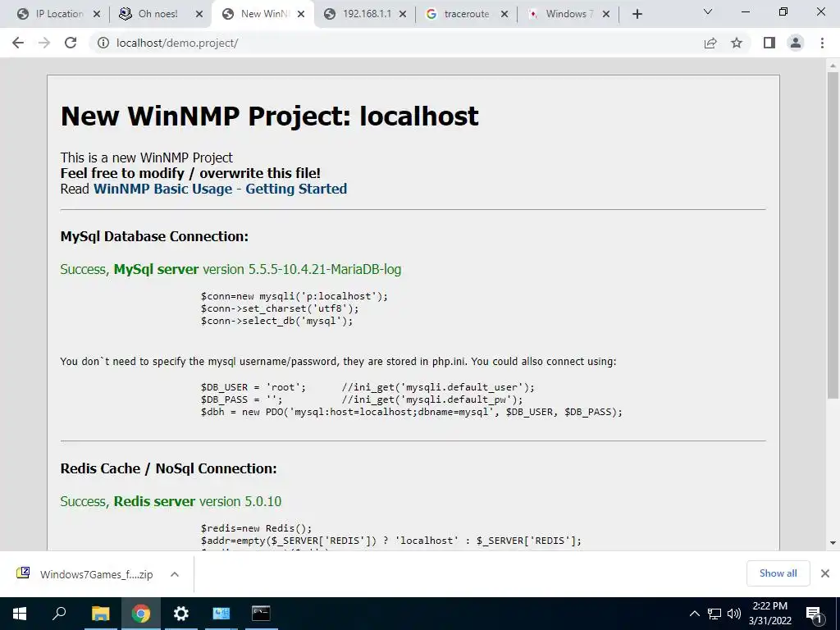Viewport: 840px width, 630px height.
Task: Click the MariaDB version success message
Action: click(231, 269)
